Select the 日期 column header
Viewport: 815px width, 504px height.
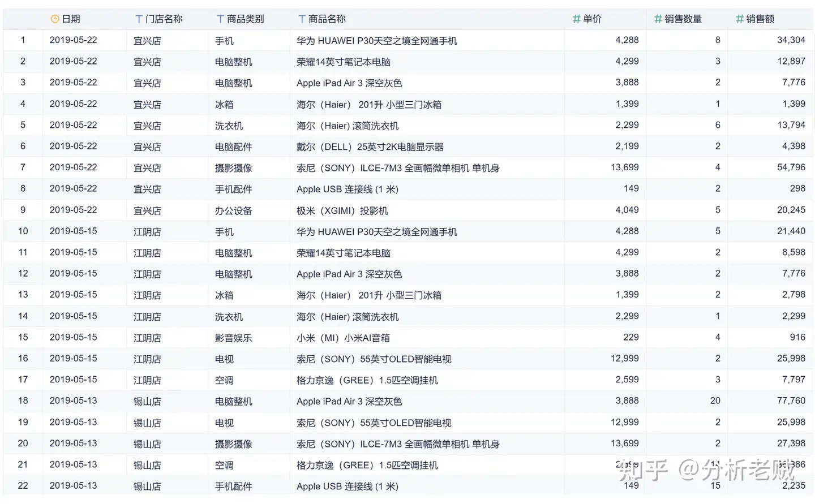pos(85,19)
